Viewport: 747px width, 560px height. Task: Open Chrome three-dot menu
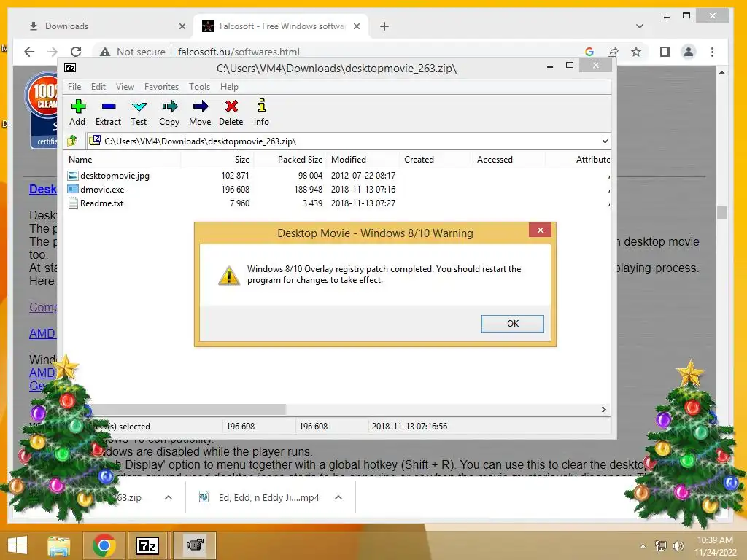click(x=712, y=52)
